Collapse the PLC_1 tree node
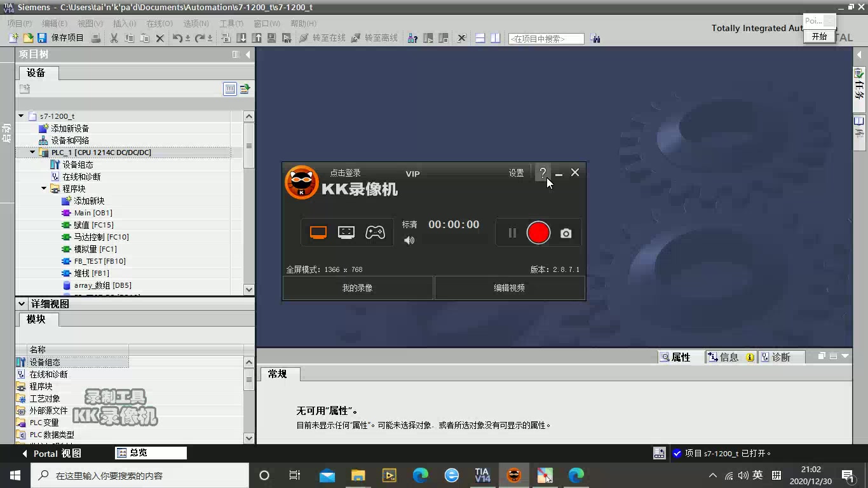 coord(32,152)
